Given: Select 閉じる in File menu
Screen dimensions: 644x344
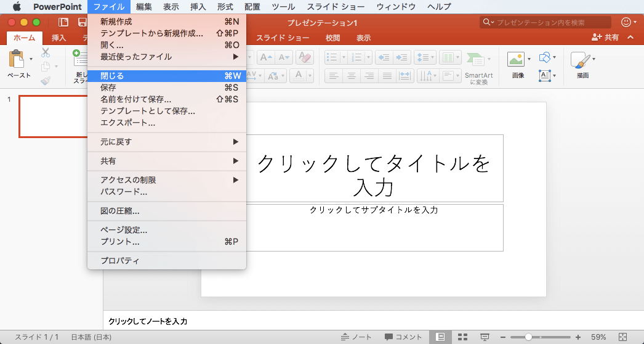Looking at the screenshot, I should pos(167,76).
